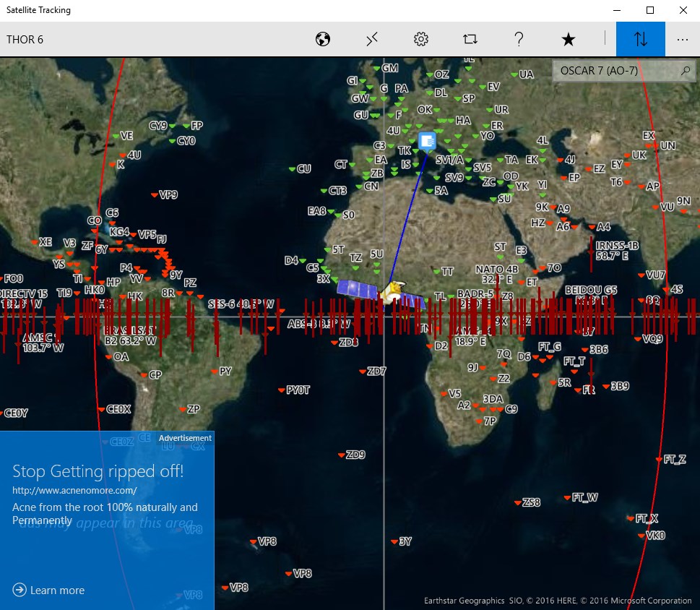Image resolution: width=700 pixels, height=610 pixels.
Task: Click the Satellite Tracking title bar text
Action: click(40, 10)
